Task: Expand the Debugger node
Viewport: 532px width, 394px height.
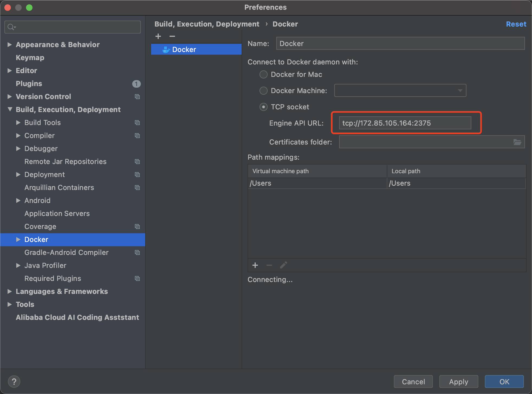Action: 18,149
